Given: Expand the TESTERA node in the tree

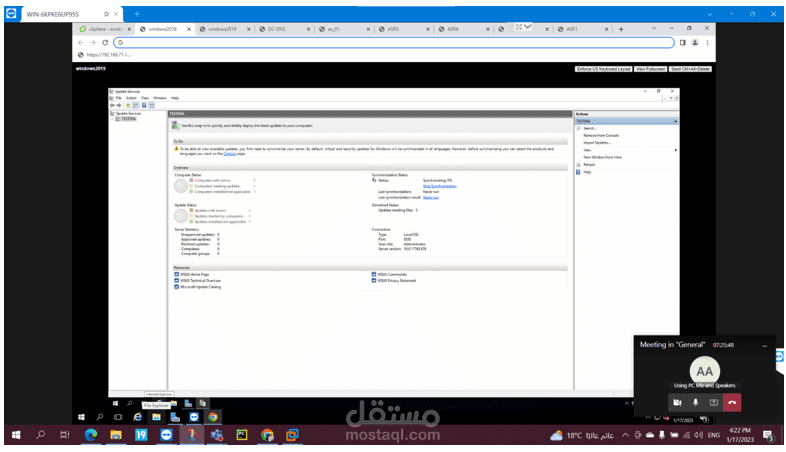Looking at the screenshot, I should point(112,119).
